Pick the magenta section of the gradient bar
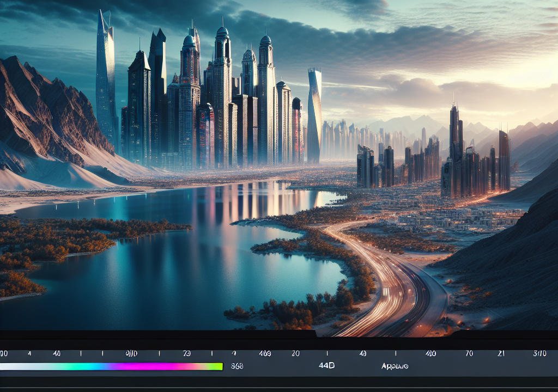 (144, 366)
